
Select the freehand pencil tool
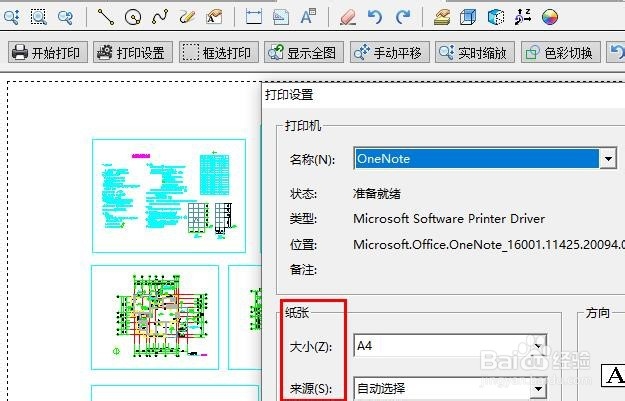point(187,17)
